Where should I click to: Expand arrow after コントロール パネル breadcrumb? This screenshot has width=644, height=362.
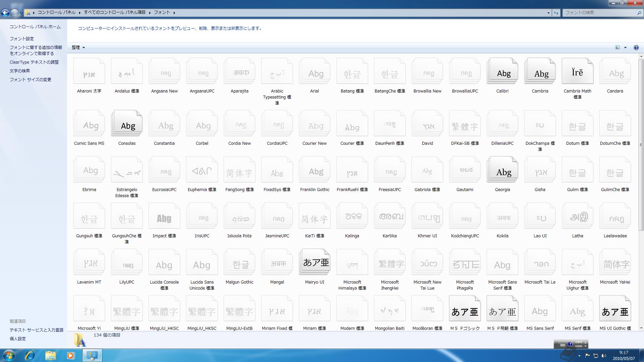point(80,13)
